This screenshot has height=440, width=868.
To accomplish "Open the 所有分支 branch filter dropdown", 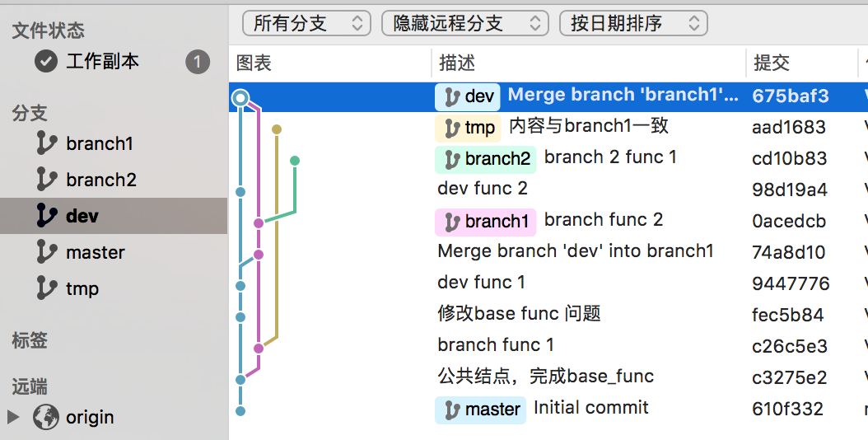I will point(306,23).
